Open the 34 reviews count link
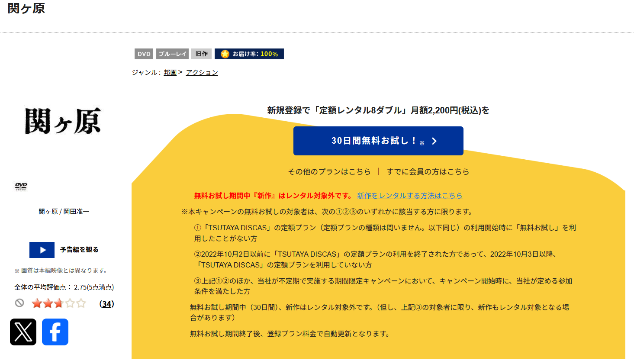The image size is (634, 364). click(107, 304)
